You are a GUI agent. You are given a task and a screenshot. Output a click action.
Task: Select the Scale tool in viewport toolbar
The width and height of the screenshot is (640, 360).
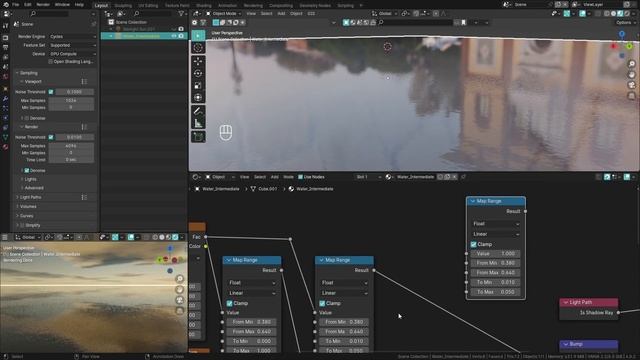point(198,85)
